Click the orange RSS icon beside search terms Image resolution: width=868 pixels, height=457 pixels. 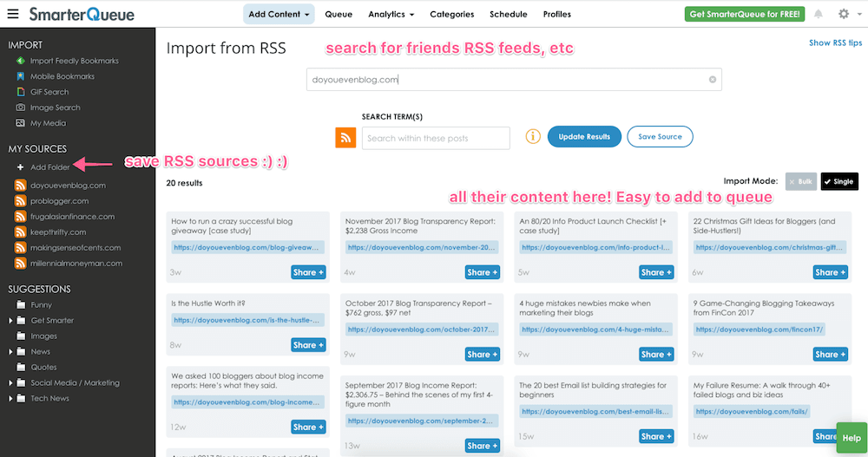click(345, 137)
